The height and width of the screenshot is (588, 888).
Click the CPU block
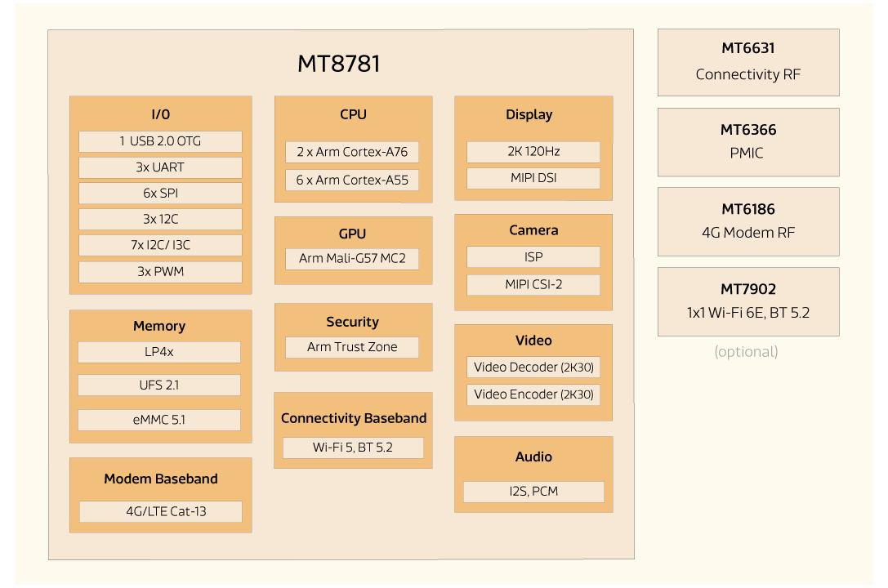pos(353,114)
